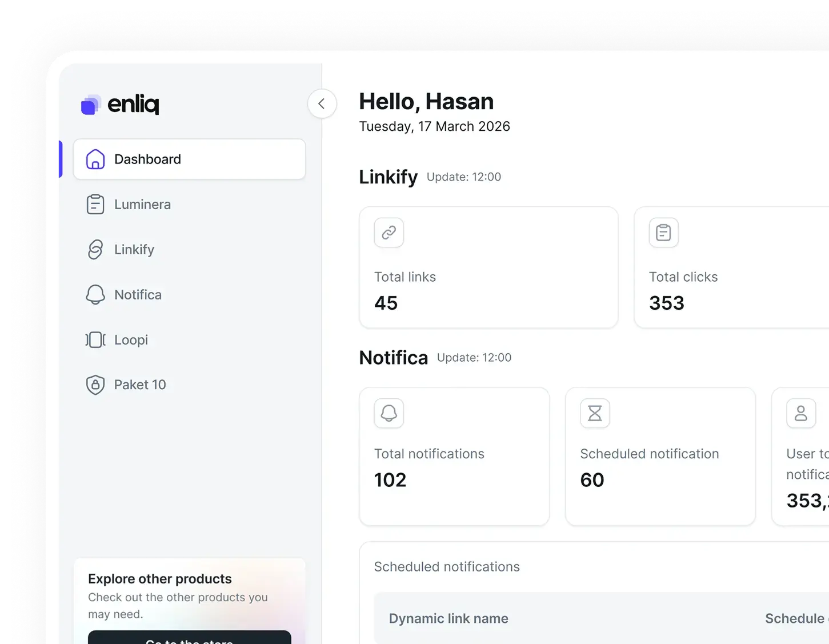
Task: Click the Loopi carousel icon
Action: click(x=95, y=340)
